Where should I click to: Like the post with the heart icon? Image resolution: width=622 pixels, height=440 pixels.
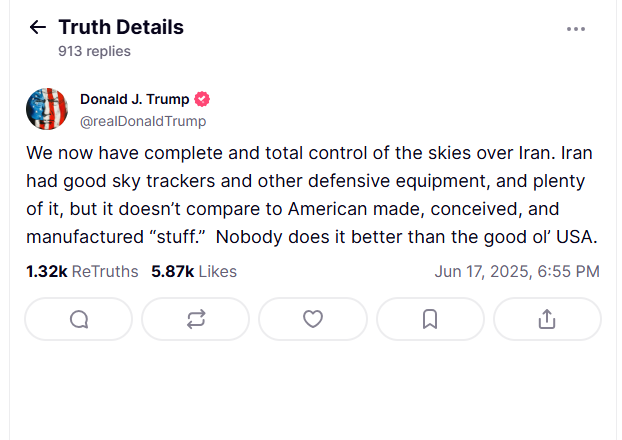[x=313, y=319]
